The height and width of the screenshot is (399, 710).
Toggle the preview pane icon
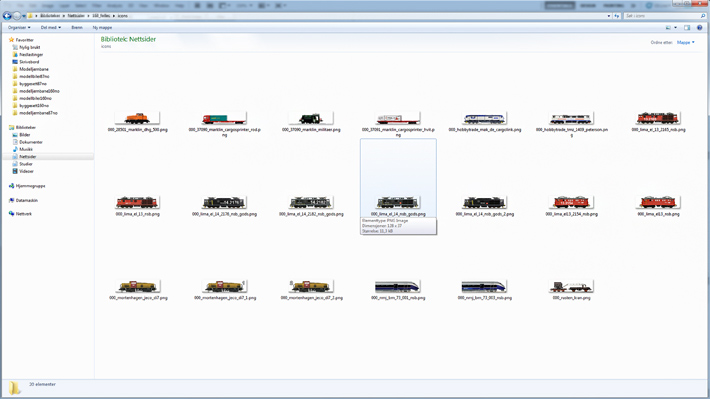click(x=687, y=28)
